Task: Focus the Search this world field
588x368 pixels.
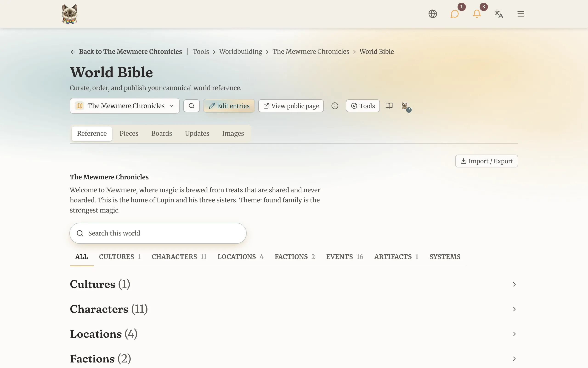Action: (x=158, y=233)
